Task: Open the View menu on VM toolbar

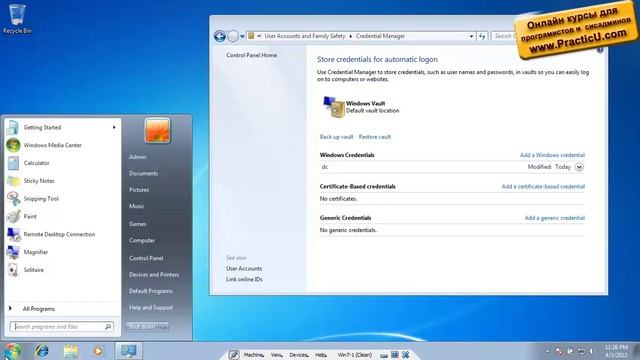Action: point(276,355)
